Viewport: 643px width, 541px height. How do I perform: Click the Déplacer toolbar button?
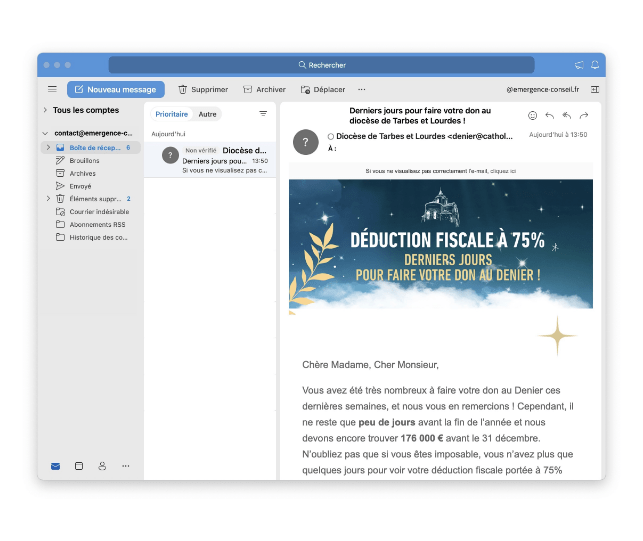coord(323,89)
